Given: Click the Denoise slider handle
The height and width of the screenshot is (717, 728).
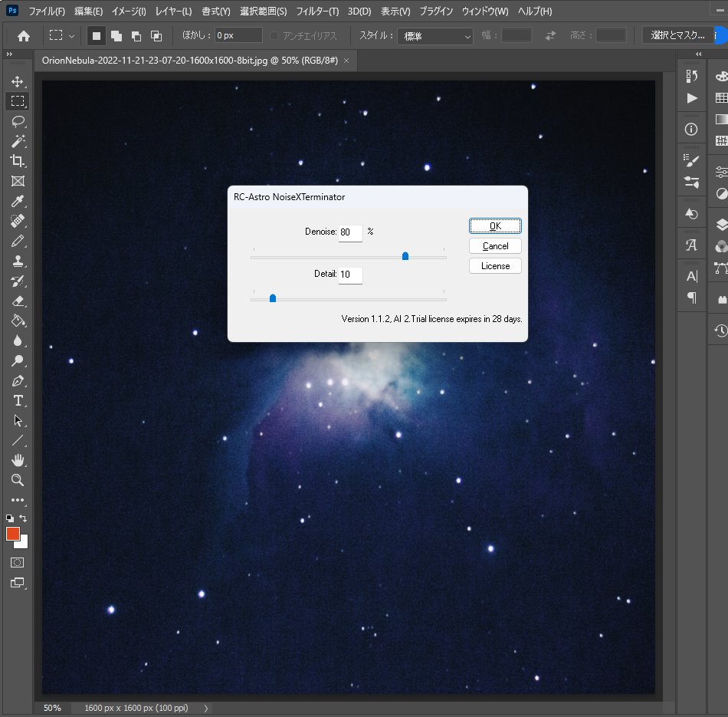Looking at the screenshot, I should pyautogui.click(x=405, y=256).
